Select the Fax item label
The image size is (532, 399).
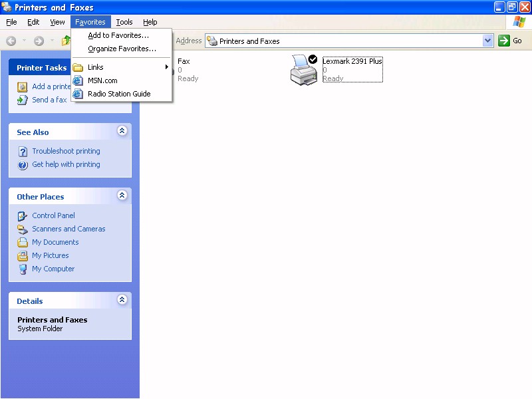pos(184,61)
